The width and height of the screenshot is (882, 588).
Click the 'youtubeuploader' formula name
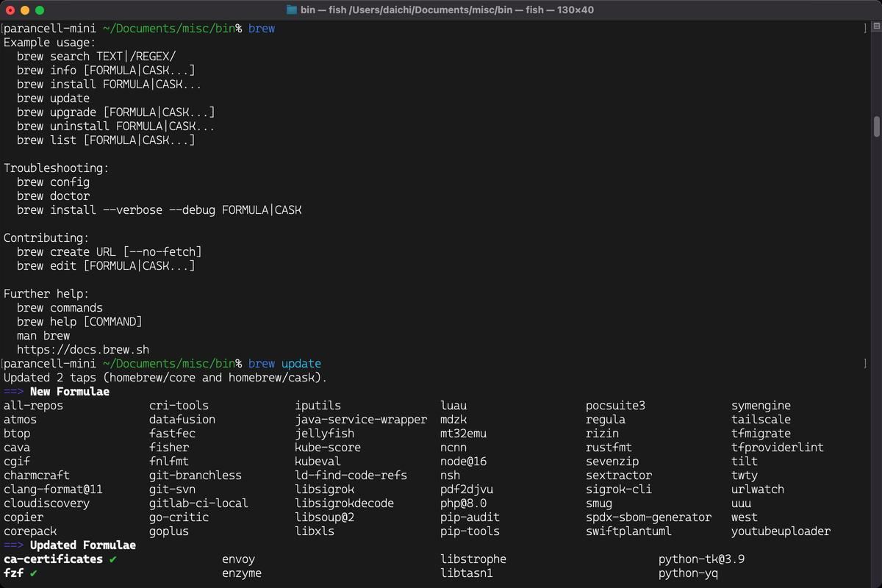pyautogui.click(x=781, y=531)
